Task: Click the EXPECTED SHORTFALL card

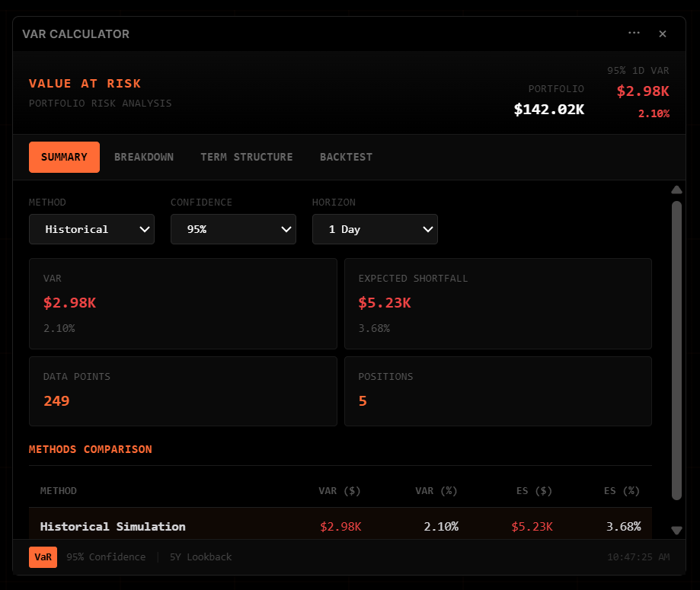Action: 497,303
